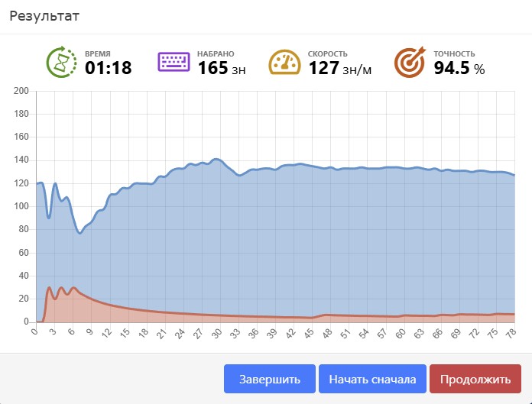Click the hourglass time icon
The image size is (532, 404).
coord(60,62)
